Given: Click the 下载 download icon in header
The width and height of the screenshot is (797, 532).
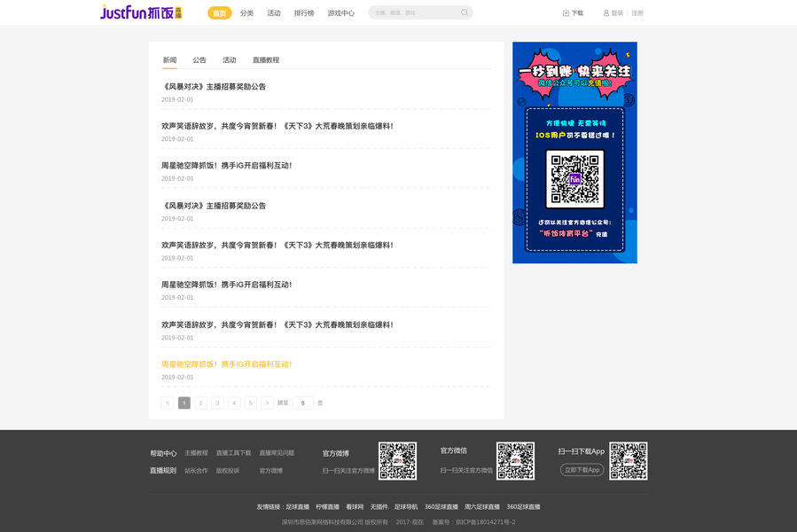Looking at the screenshot, I should [x=566, y=12].
